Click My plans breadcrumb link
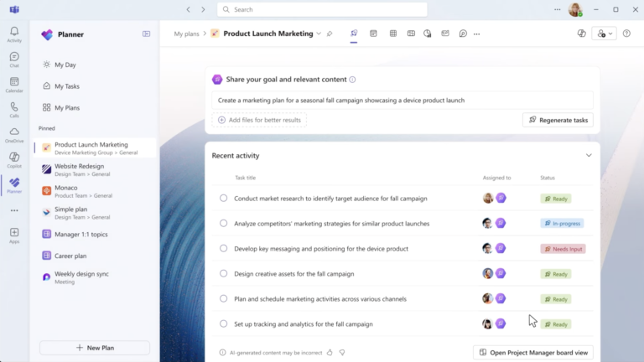644x362 pixels. 186,34
